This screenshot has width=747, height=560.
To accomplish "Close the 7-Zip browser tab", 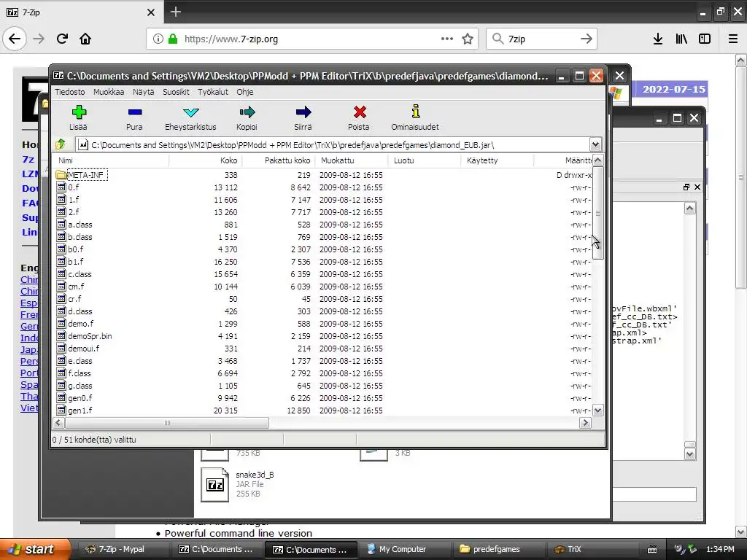I will (150, 12).
